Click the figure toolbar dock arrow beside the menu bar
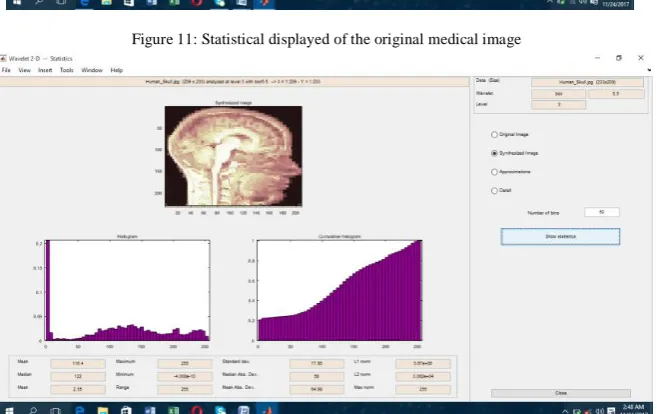 pos(649,70)
